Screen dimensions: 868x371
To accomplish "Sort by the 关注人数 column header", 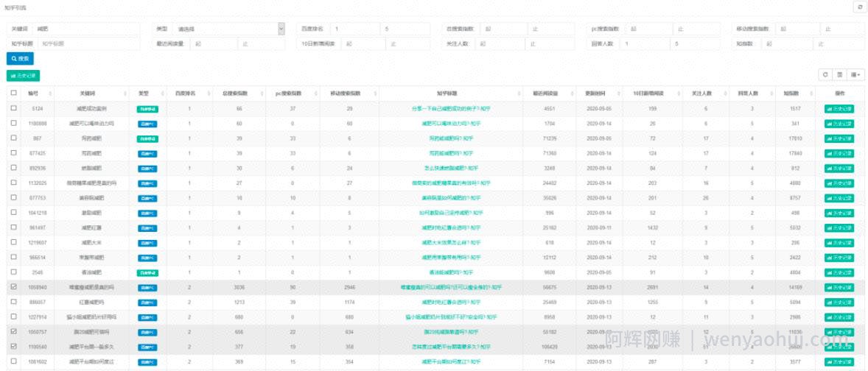I will pos(705,93).
